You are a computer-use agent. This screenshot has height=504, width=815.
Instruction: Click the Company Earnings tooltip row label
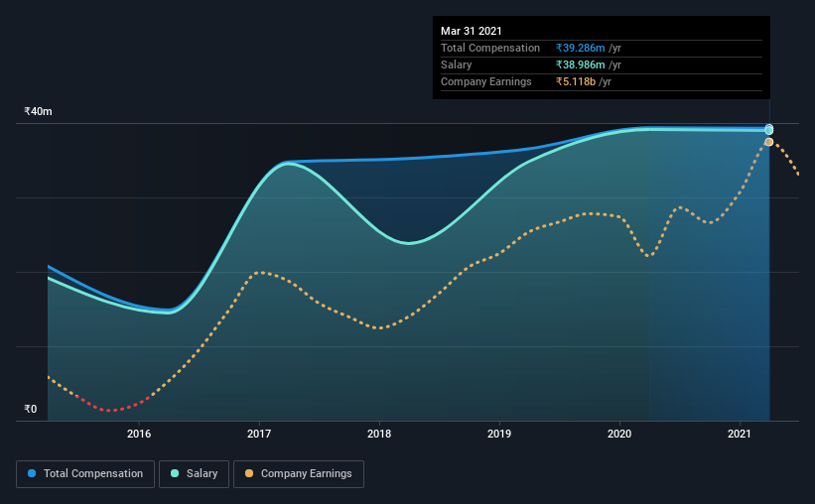[486, 81]
